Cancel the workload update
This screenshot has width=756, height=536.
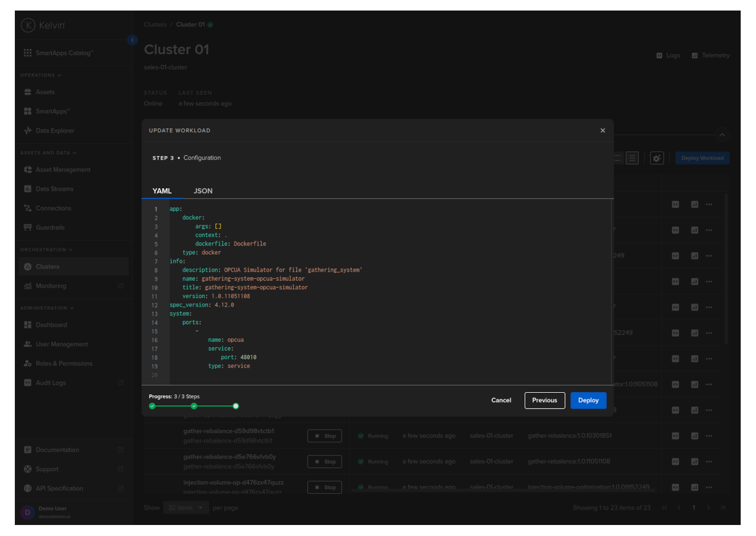pyautogui.click(x=501, y=401)
